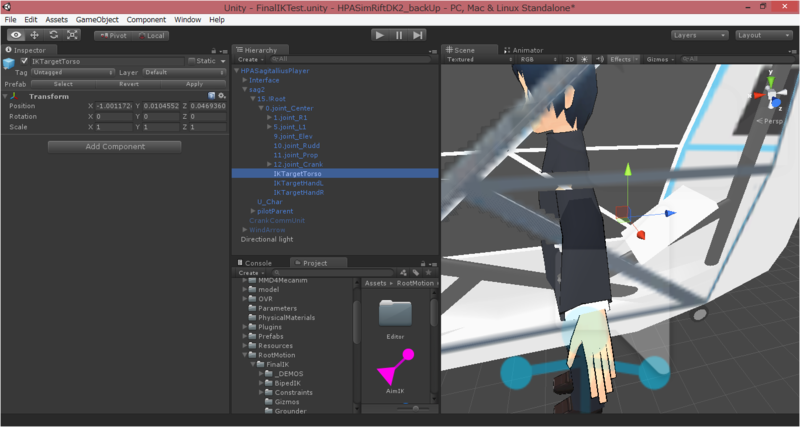
Task: Click the green Y axis arrow handle
Action: 629,169
